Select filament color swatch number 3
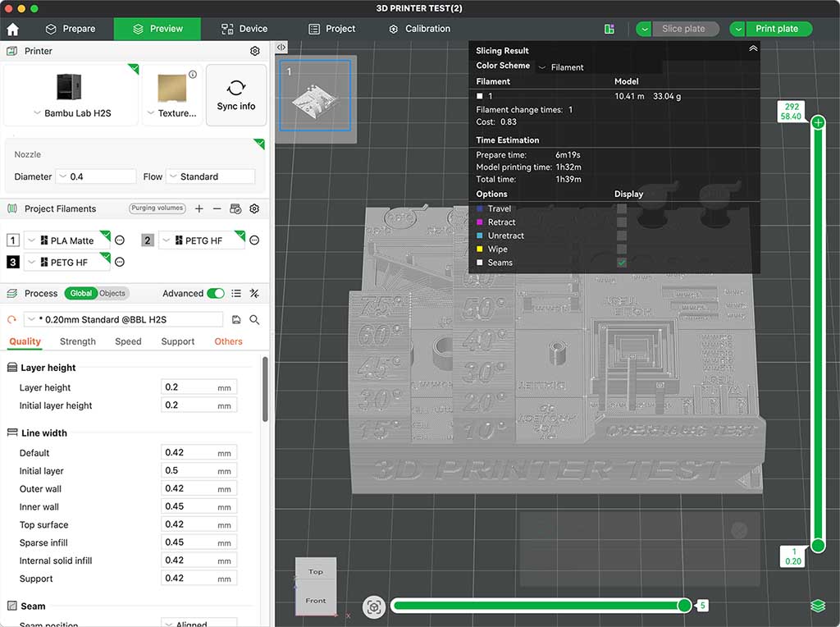Image resolution: width=840 pixels, height=627 pixels. 13,262
